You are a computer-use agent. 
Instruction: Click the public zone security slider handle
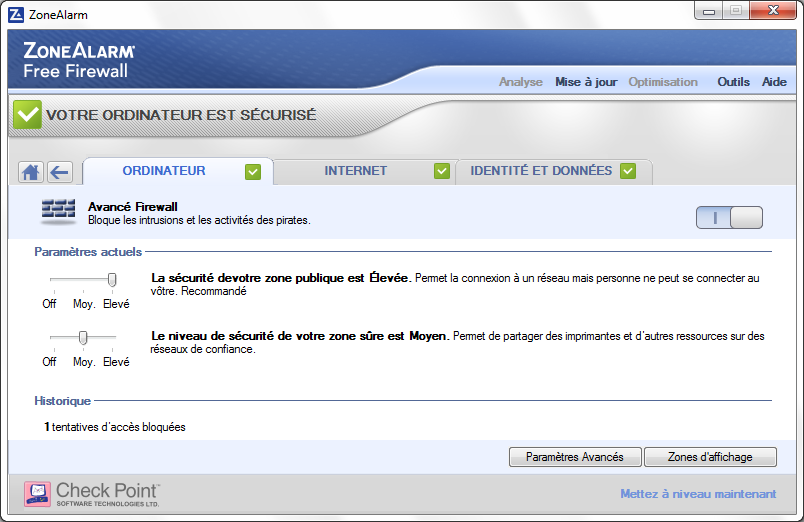click(112, 279)
